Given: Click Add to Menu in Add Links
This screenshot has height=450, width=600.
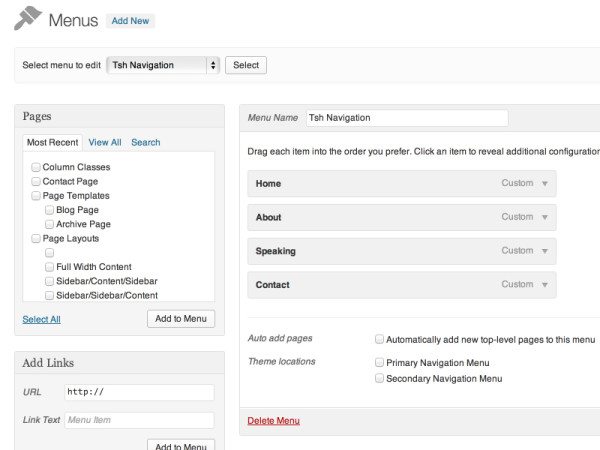Looking at the screenshot, I should coord(181,445).
